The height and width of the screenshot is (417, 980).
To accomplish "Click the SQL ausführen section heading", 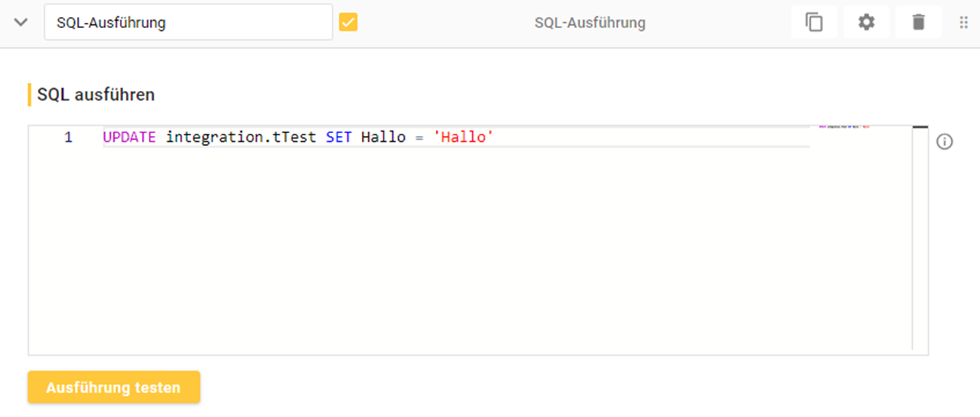I will pyautogui.click(x=95, y=95).
